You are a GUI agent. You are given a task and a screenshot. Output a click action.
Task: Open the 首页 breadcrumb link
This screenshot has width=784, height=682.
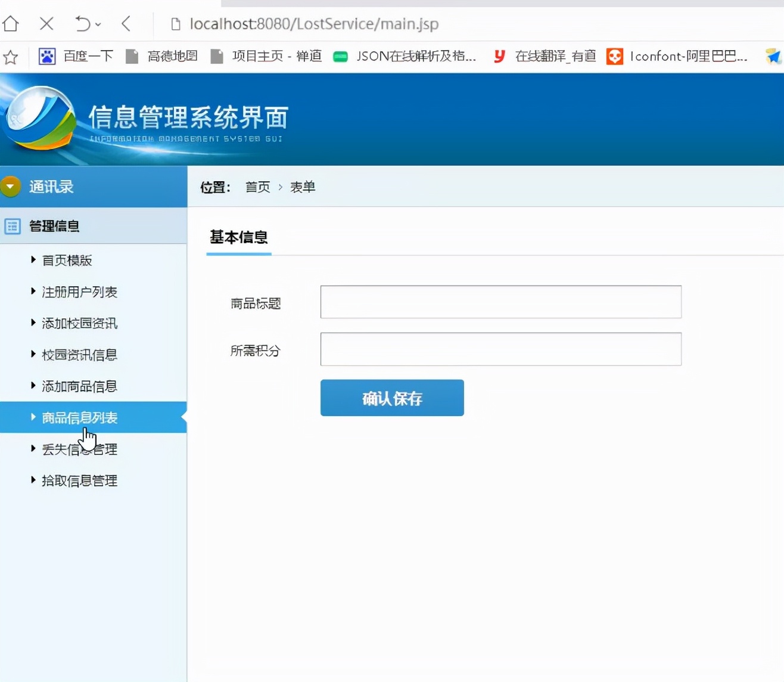(x=257, y=187)
